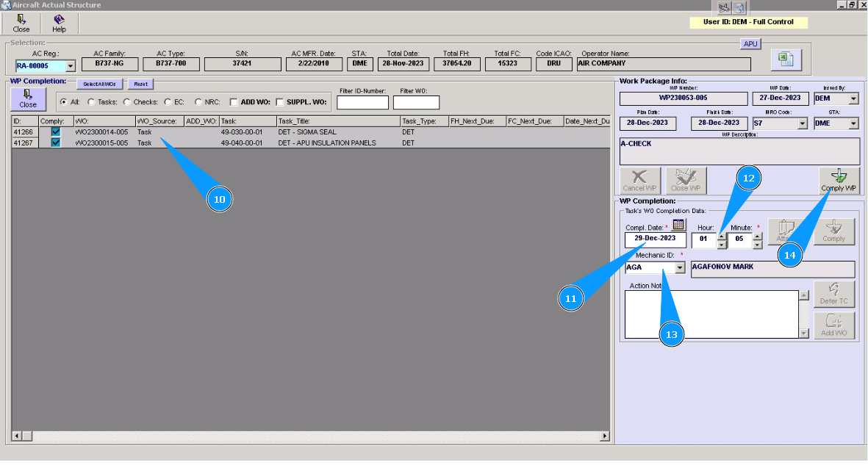Click the airplane icon at top right
The image size is (868, 465).
point(724,8)
